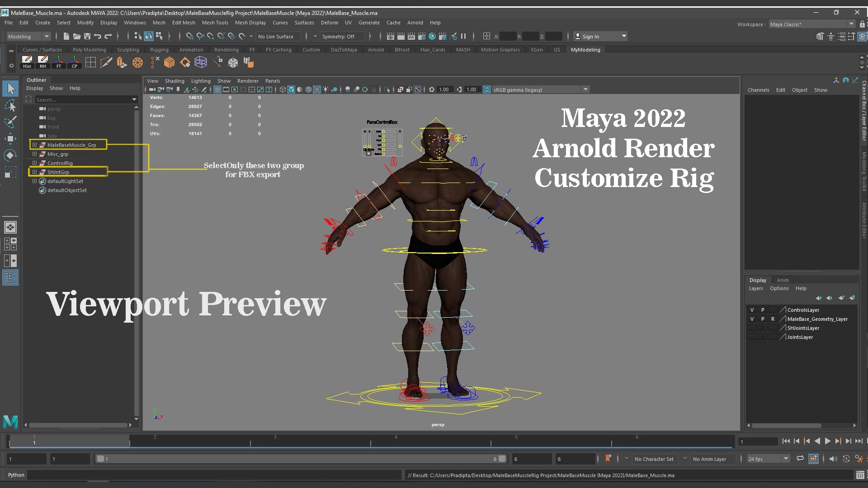868x488 pixels.
Task: Select the Paint Selection tool in toolbox
Action: point(10,122)
